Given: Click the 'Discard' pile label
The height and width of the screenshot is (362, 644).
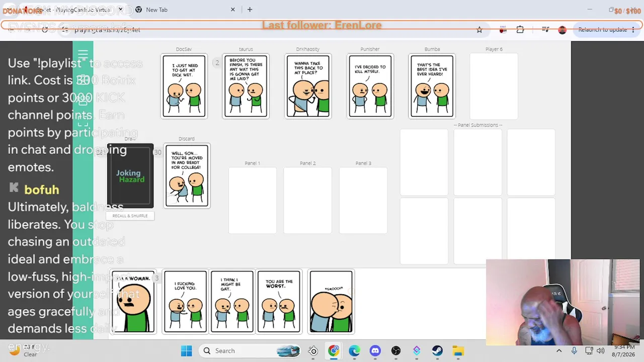Looking at the screenshot, I should pyautogui.click(x=186, y=139).
